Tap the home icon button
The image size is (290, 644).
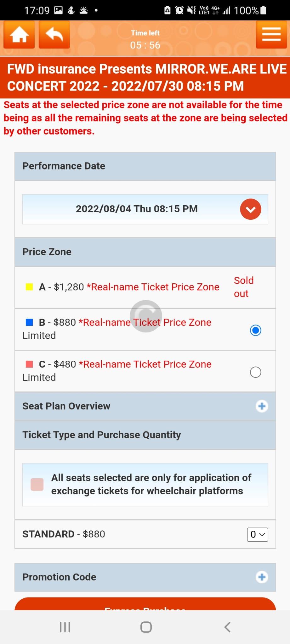[19, 35]
